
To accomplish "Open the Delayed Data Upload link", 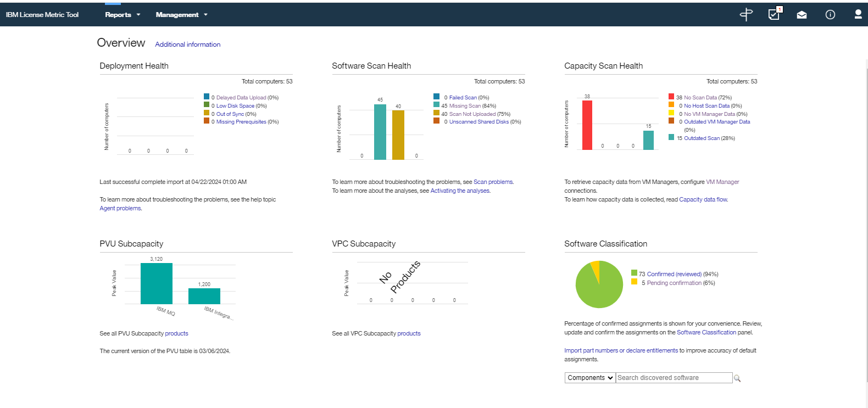I will pos(241,98).
